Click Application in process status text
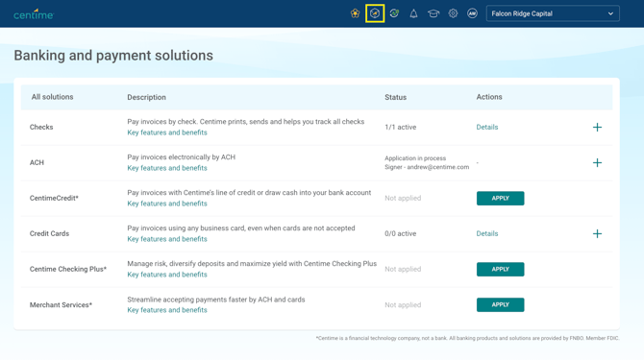The height and width of the screenshot is (360, 644). click(415, 158)
